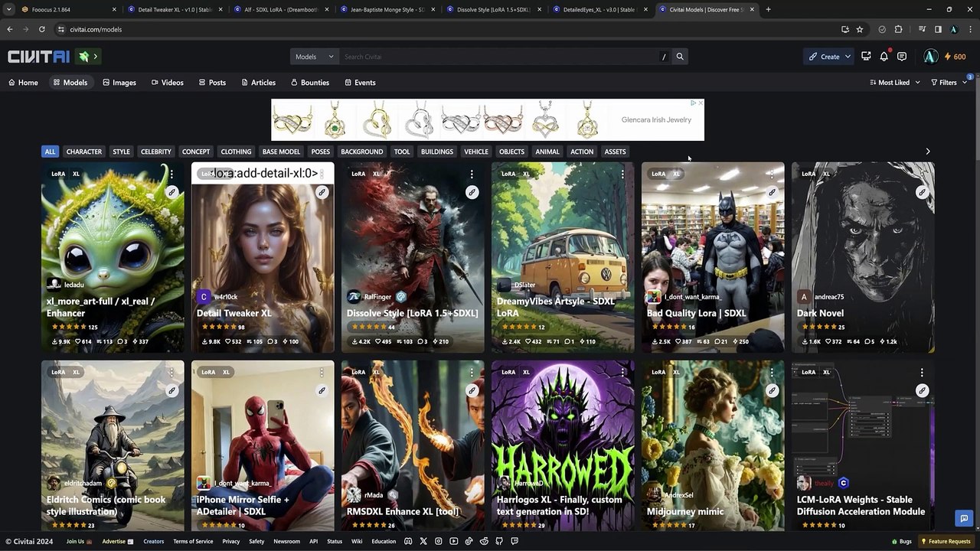Viewport: 980px width, 551px height.
Task: Click the Civitai logo
Action: pos(39,57)
